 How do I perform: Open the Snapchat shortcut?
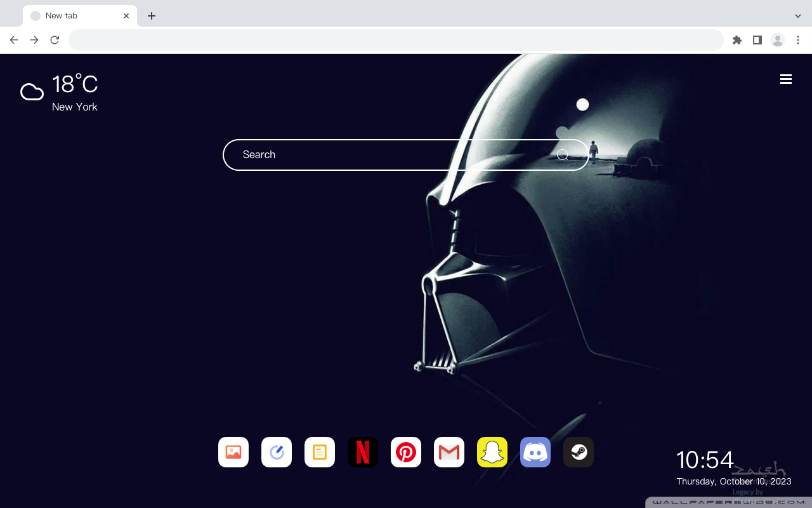[x=492, y=452]
